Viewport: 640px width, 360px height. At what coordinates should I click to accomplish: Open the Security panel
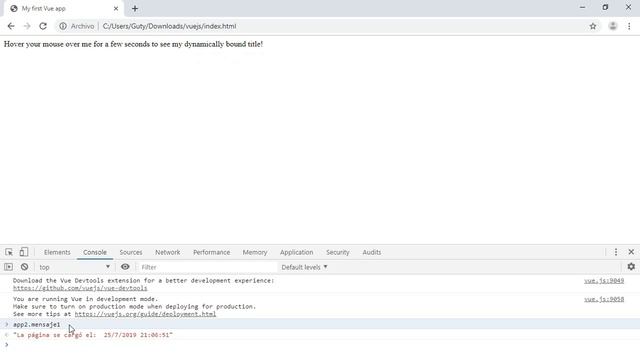338,252
